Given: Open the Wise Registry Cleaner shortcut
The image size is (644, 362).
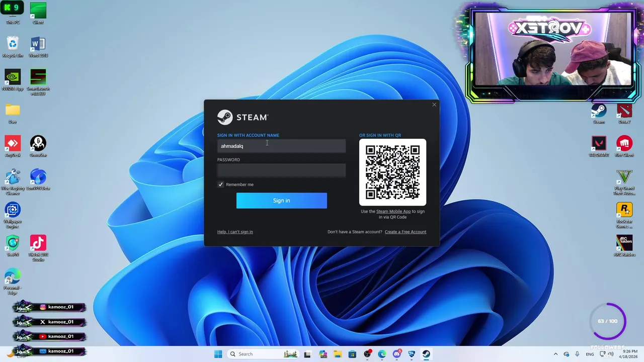Looking at the screenshot, I should click(13, 182).
